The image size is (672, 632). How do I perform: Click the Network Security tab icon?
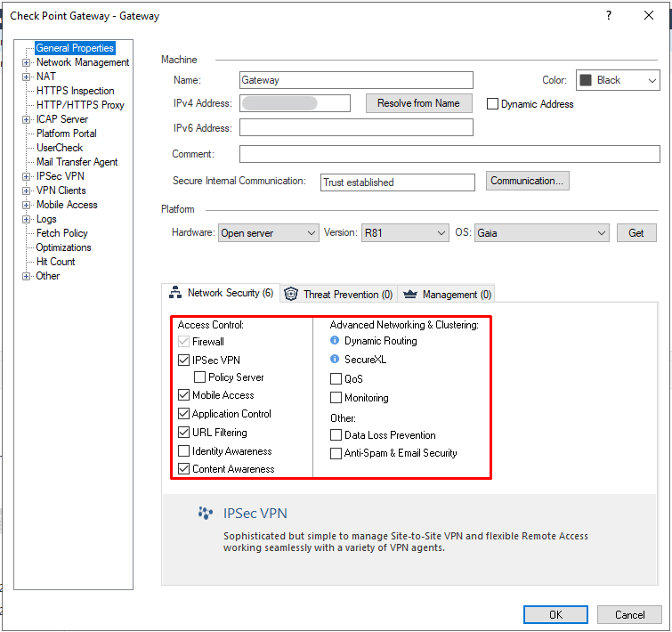click(175, 293)
